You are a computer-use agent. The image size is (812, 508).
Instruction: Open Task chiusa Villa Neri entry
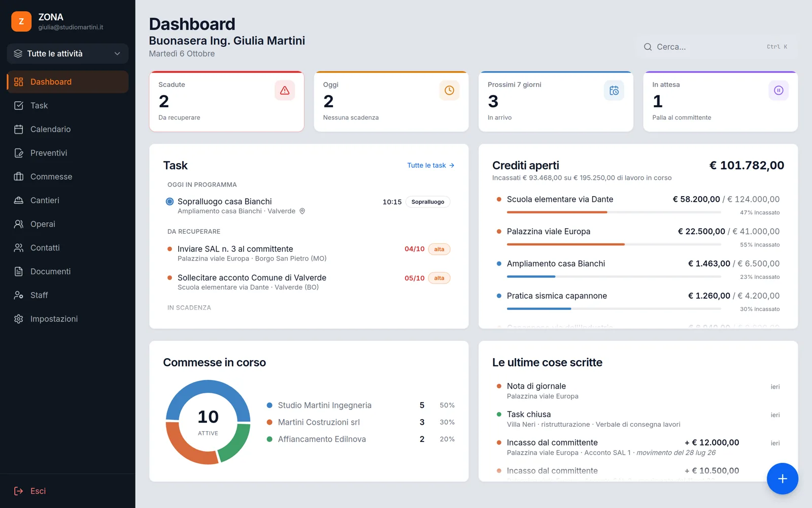point(638,419)
